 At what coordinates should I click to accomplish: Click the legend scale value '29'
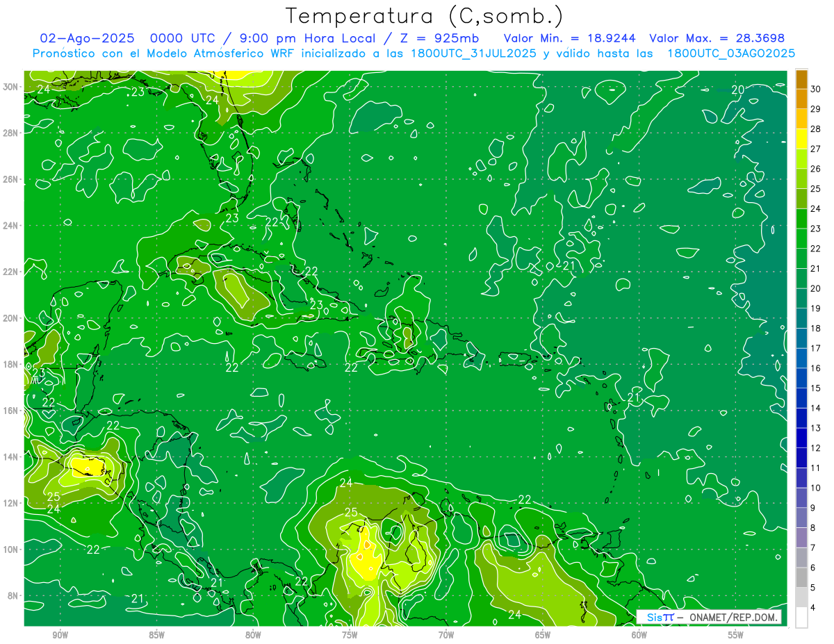pyautogui.click(x=816, y=109)
